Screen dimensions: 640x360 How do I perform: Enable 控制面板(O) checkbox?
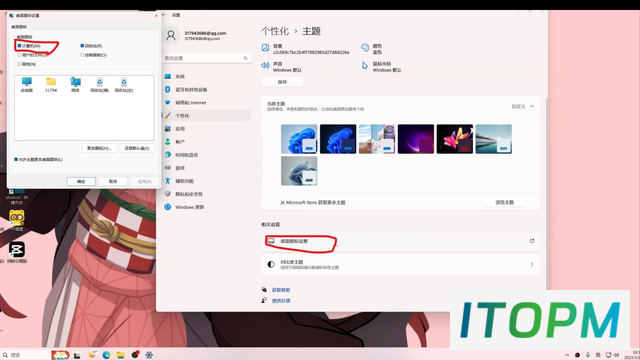click(82, 55)
